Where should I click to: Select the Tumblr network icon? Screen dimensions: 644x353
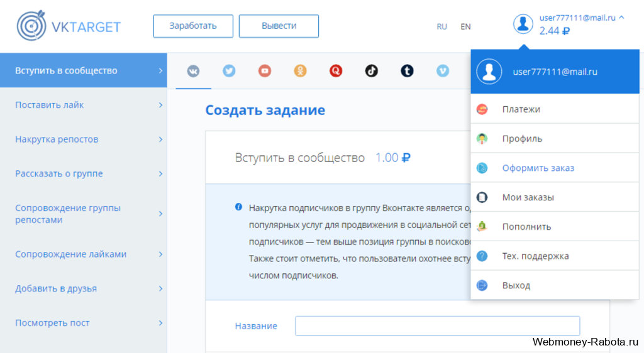[407, 71]
